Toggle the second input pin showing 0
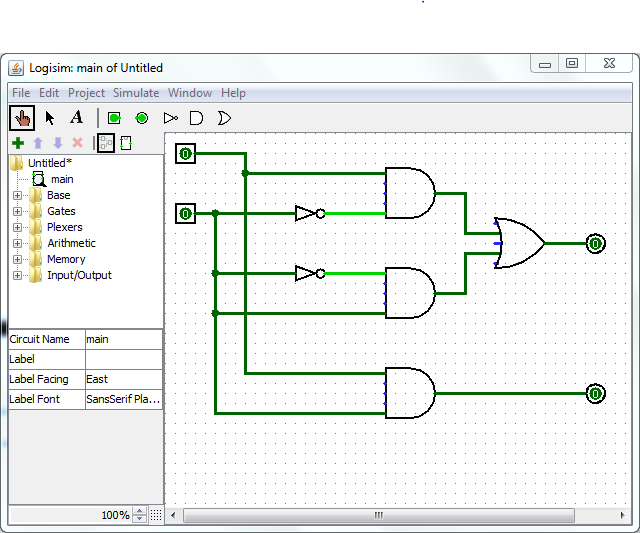 click(x=185, y=213)
